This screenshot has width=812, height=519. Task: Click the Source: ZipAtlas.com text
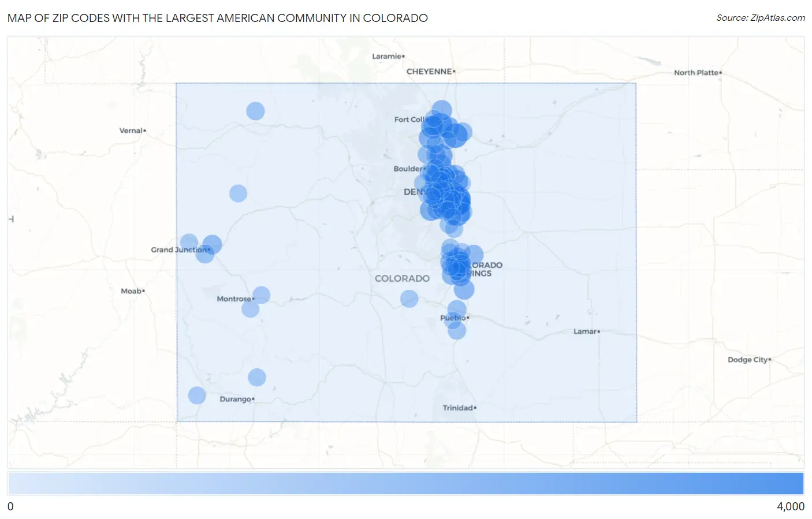761,18
